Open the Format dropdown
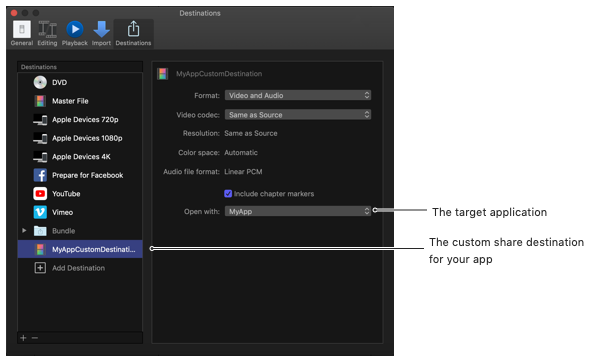Image resolution: width=593 pixels, height=362 pixels. pos(298,95)
